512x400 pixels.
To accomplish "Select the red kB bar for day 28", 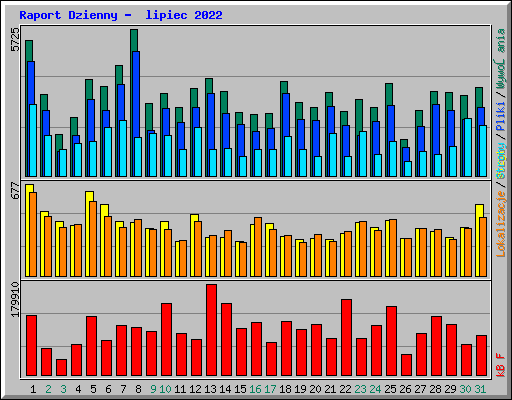I will pyautogui.click(x=436, y=346).
